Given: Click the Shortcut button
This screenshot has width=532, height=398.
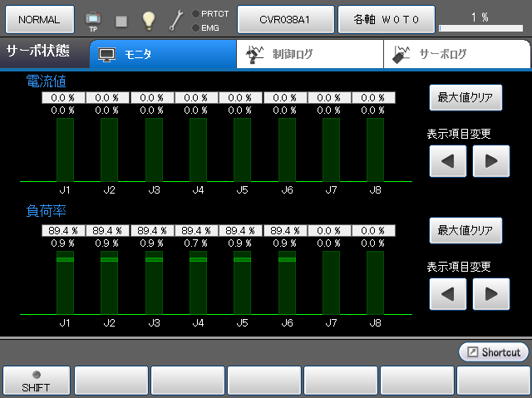Looking at the screenshot, I should point(494,352).
